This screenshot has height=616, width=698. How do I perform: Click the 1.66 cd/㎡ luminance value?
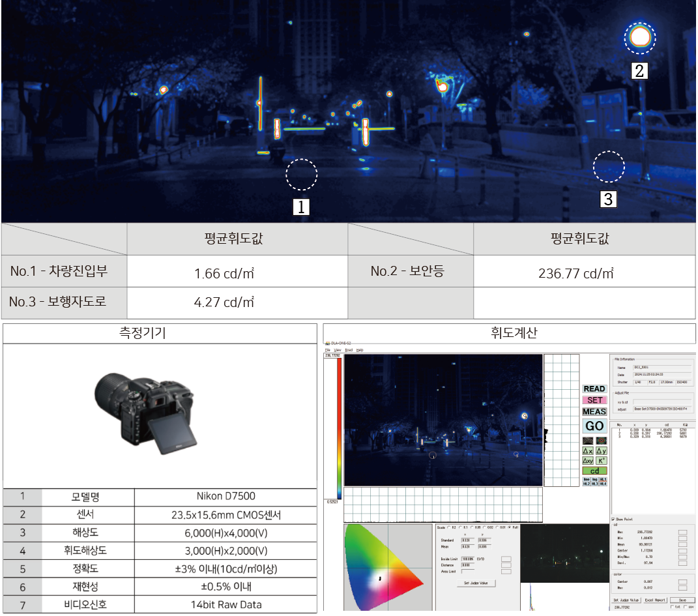pyautogui.click(x=224, y=273)
